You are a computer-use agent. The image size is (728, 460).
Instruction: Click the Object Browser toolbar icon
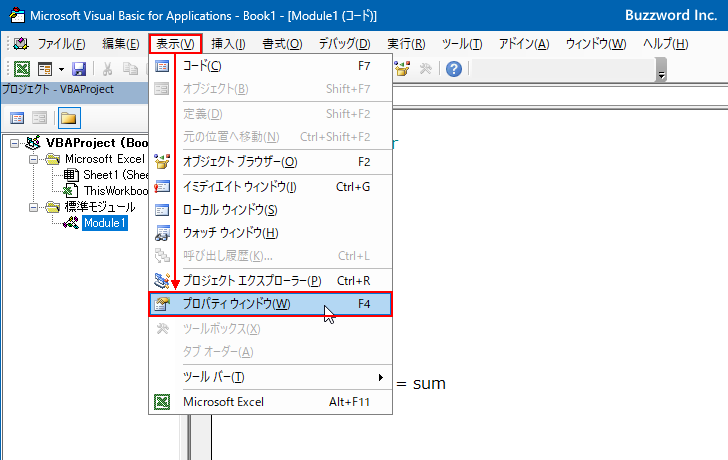point(402,69)
